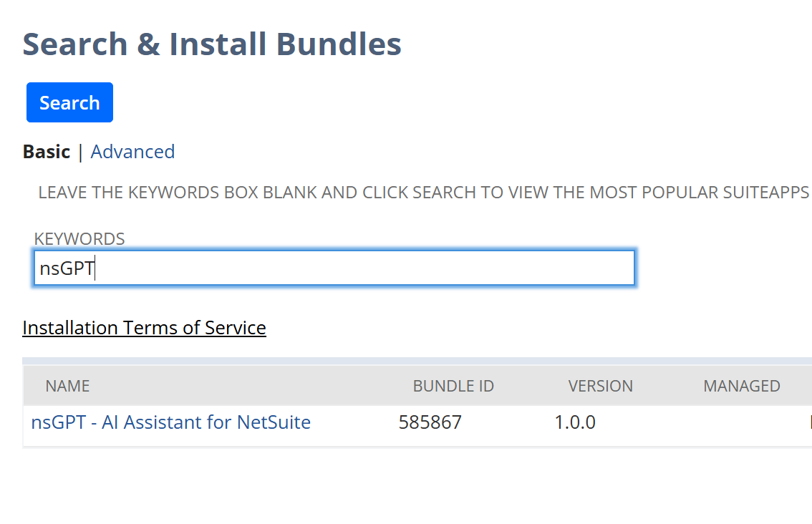Click the VERSION column header
This screenshot has height=524, width=812.
(601, 385)
